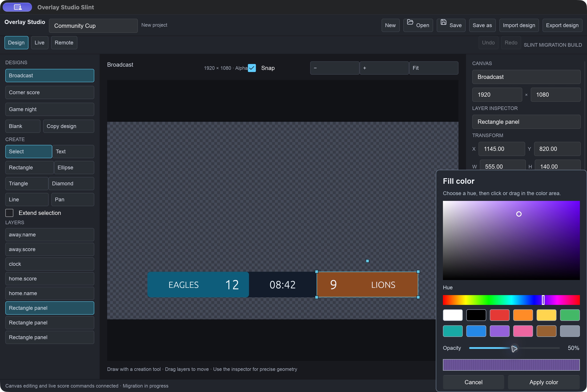Screen dimensions: 587x392
Task: Select the Game night design
Action: pos(50,109)
